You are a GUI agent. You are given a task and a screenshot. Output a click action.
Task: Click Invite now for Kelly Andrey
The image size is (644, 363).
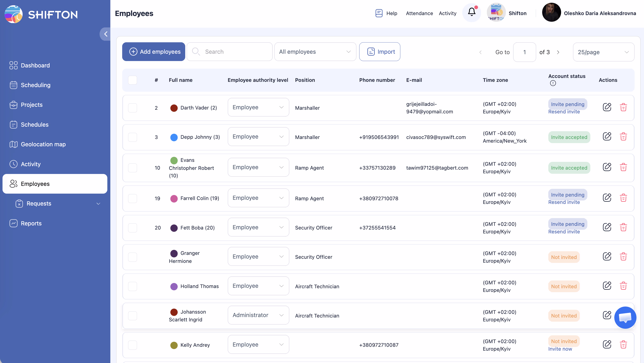[x=560, y=349]
